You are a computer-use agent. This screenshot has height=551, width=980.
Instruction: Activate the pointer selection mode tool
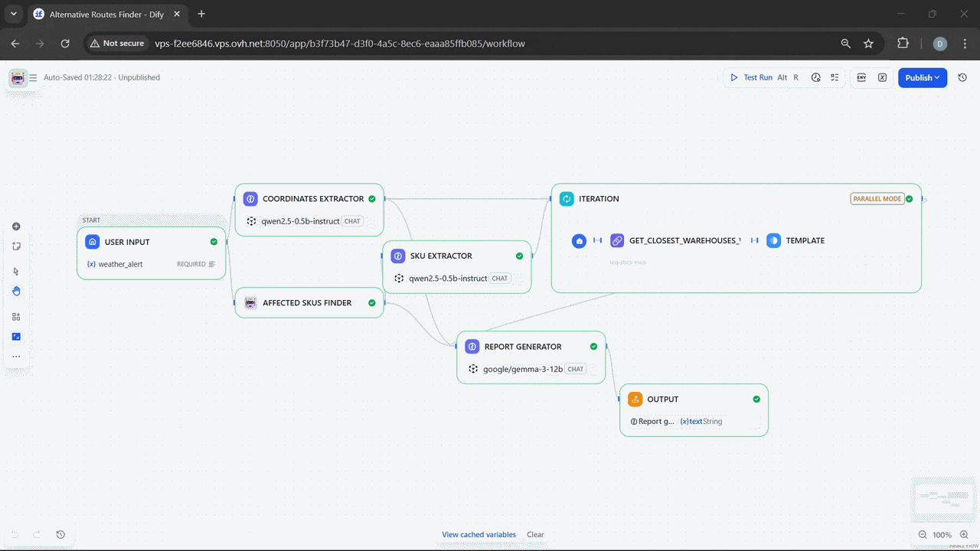click(16, 271)
